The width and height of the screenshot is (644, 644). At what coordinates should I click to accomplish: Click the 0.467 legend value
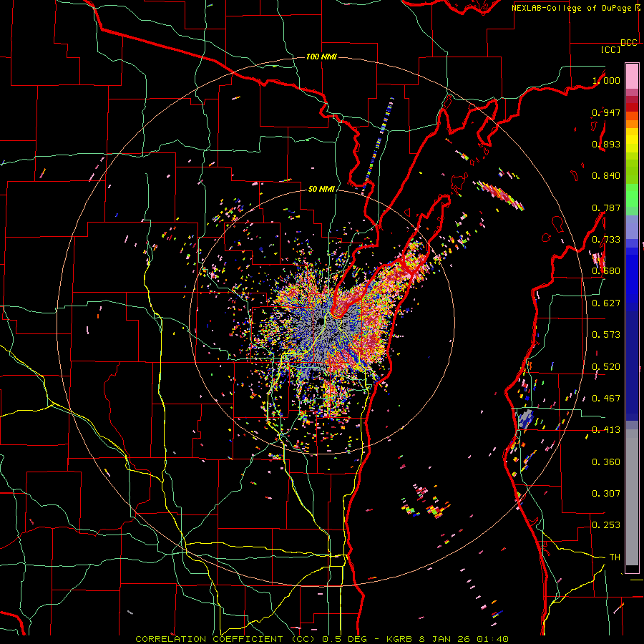(606, 399)
